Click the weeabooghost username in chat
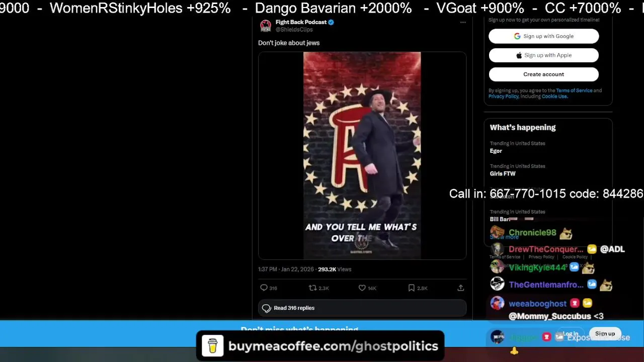Screen dimensions: 644x362 pyautogui.click(x=537, y=304)
